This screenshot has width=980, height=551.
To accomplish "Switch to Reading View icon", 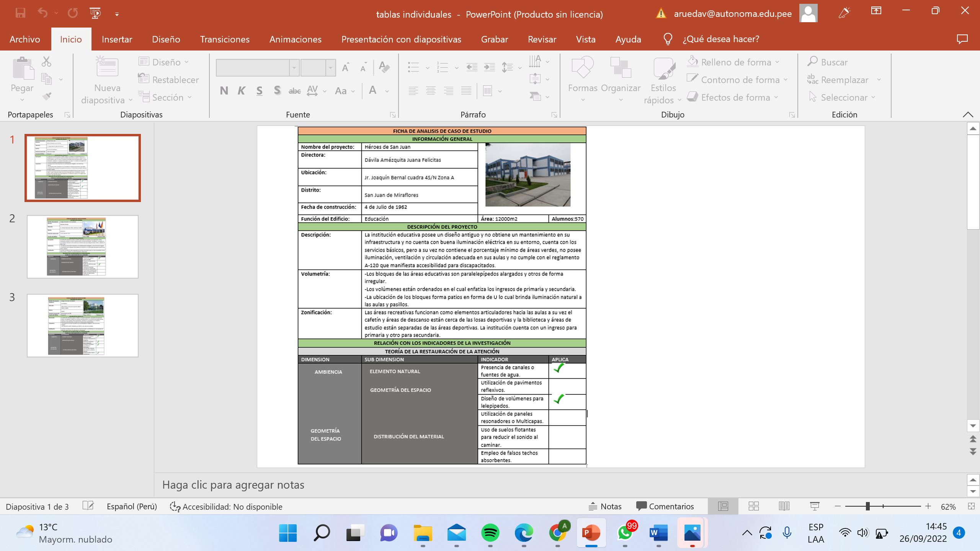I will (x=784, y=506).
